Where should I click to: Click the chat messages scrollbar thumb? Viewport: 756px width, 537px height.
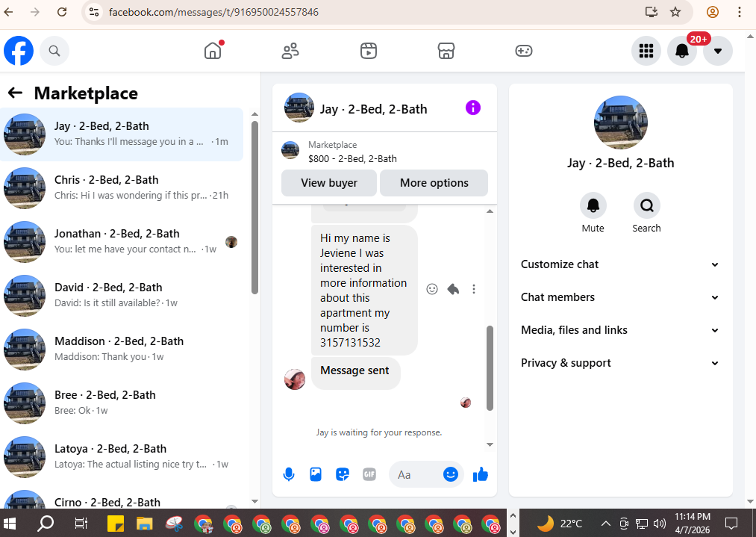(490, 367)
